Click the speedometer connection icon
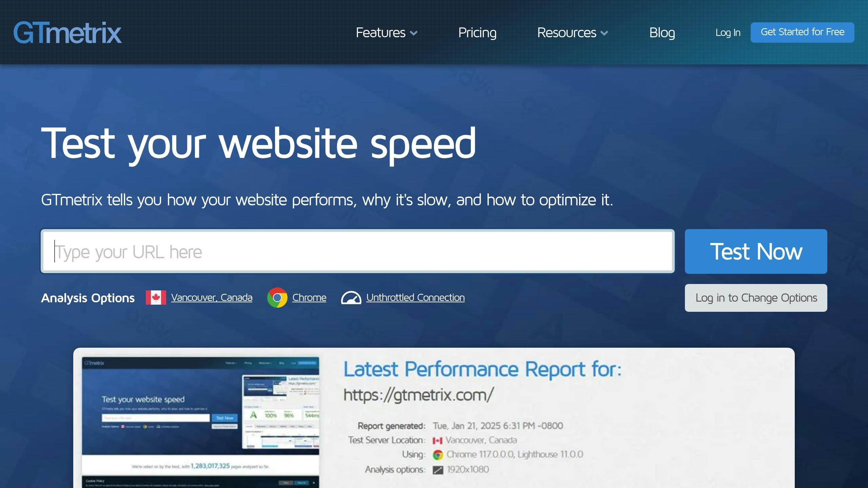This screenshot has height=488, width=868. 351,298
